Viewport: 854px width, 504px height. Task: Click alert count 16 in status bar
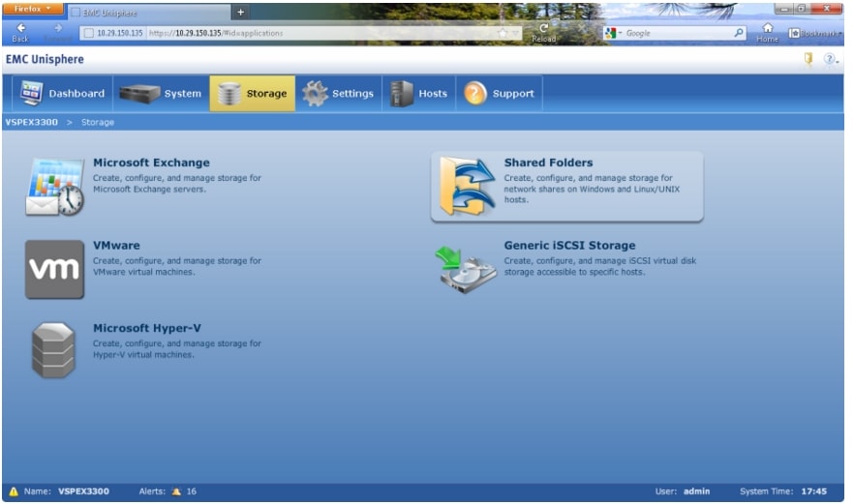tap(191, 491)
